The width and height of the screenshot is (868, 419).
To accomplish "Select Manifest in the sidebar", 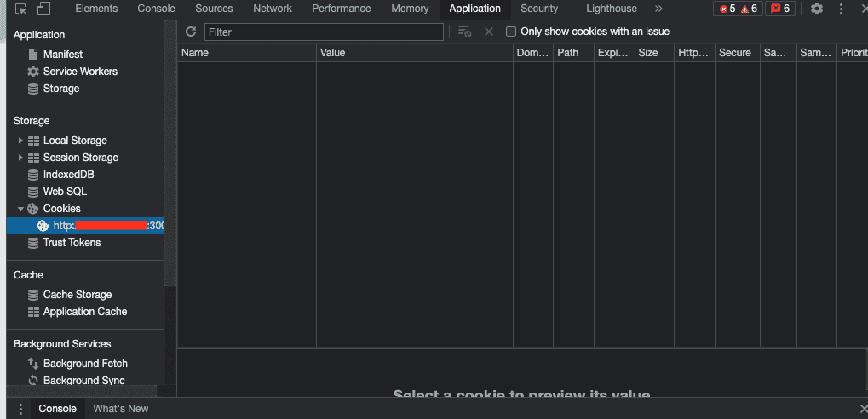I will 63,55.
